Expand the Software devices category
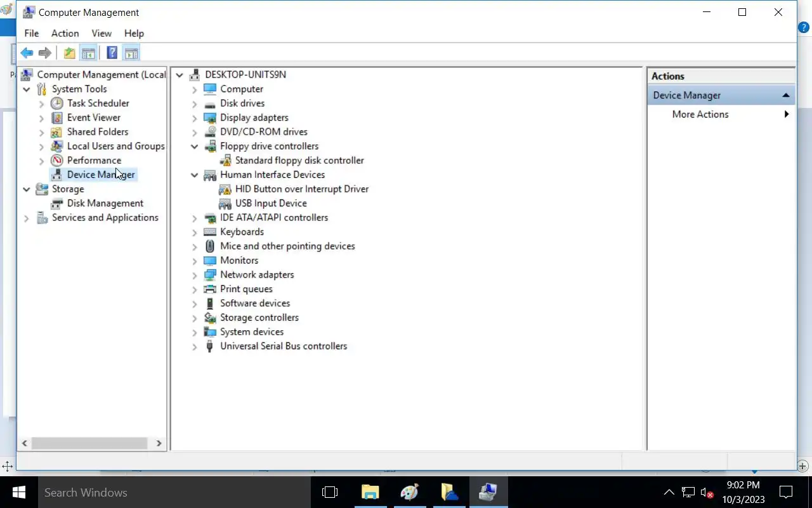 click(195, 304)
